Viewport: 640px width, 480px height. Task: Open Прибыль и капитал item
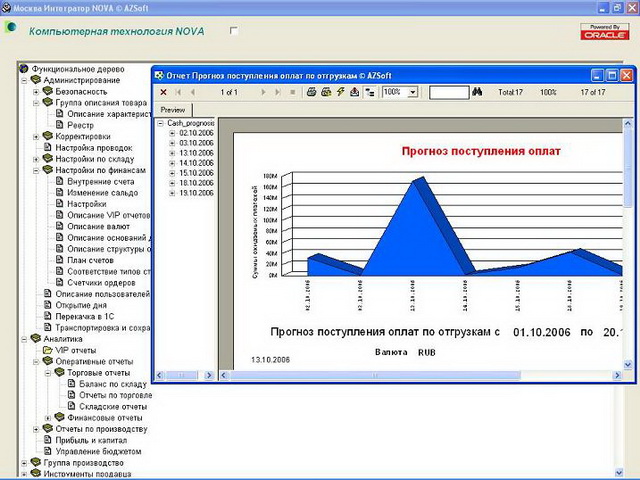[x=91, y=440]
